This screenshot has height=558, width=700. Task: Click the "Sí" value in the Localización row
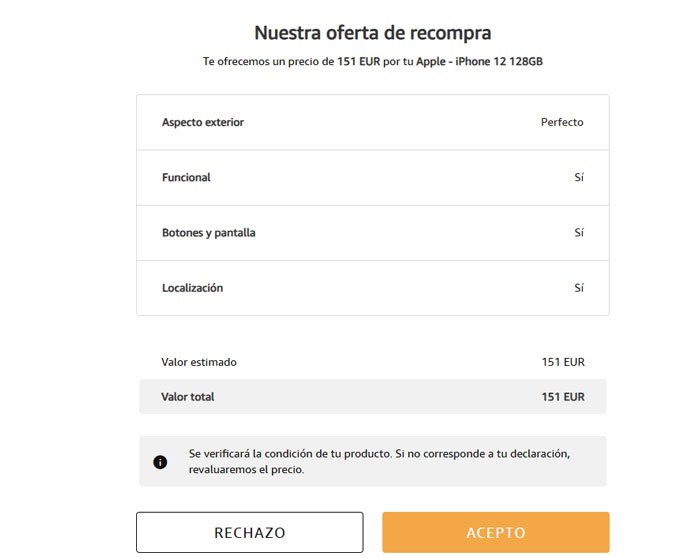pyautogui.click(x=578, y=288)
